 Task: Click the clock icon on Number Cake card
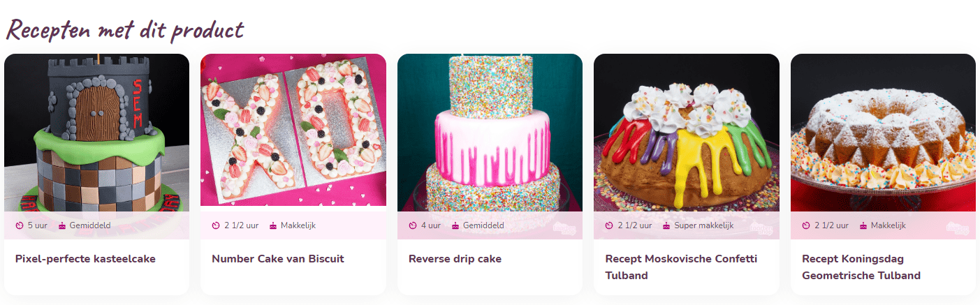216,225
